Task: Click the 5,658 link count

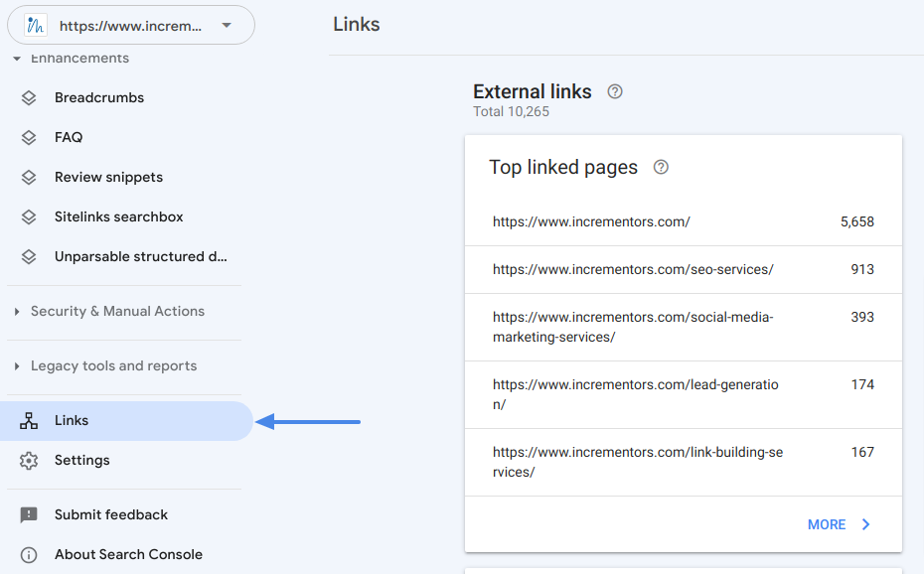Action: (856, 221)
